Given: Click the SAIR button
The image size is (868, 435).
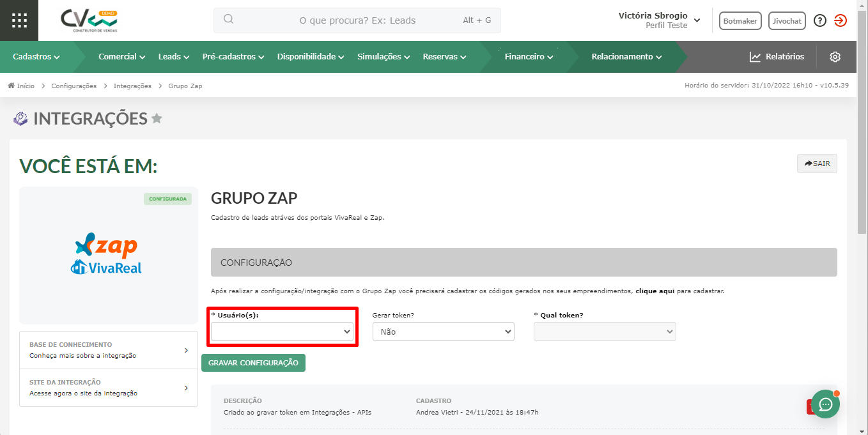Looking at the screenshot, I should pyautogui.click(x=817, y=164).
